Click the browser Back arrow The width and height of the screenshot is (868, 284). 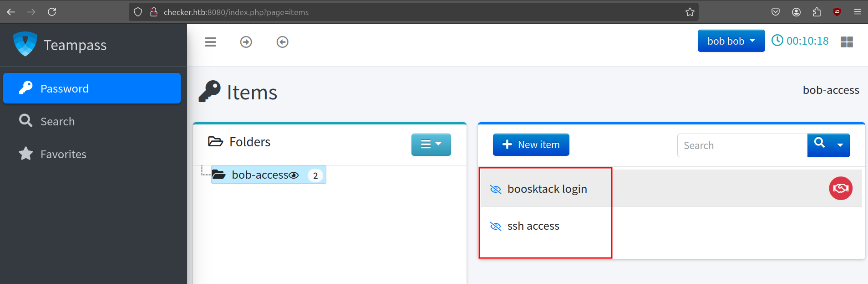click(x=11, y=12)
